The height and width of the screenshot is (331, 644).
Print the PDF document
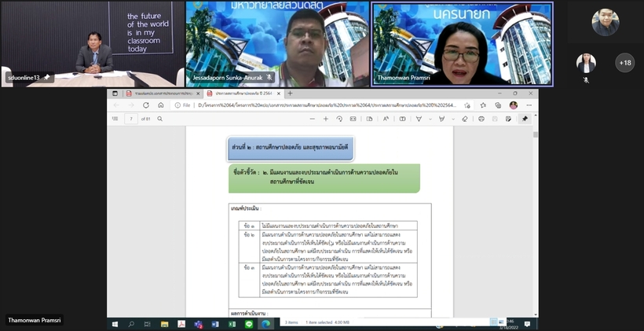tap(481, 119)
